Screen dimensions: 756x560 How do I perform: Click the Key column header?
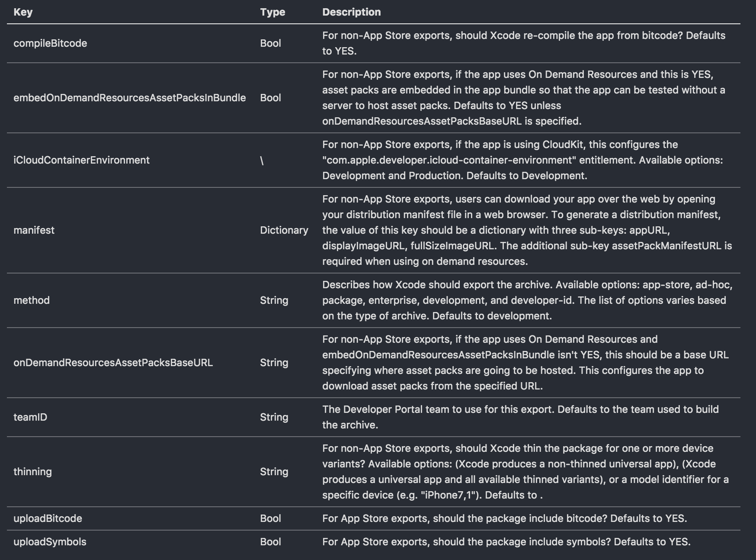23,12
